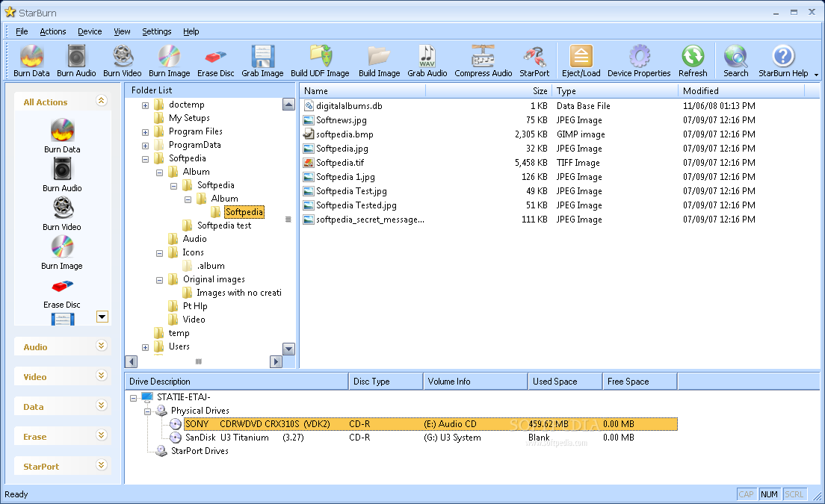Expand the StarPort sidebar section
Image resolution: width=825 pixels, height=504 pixels.
point(102,465)
